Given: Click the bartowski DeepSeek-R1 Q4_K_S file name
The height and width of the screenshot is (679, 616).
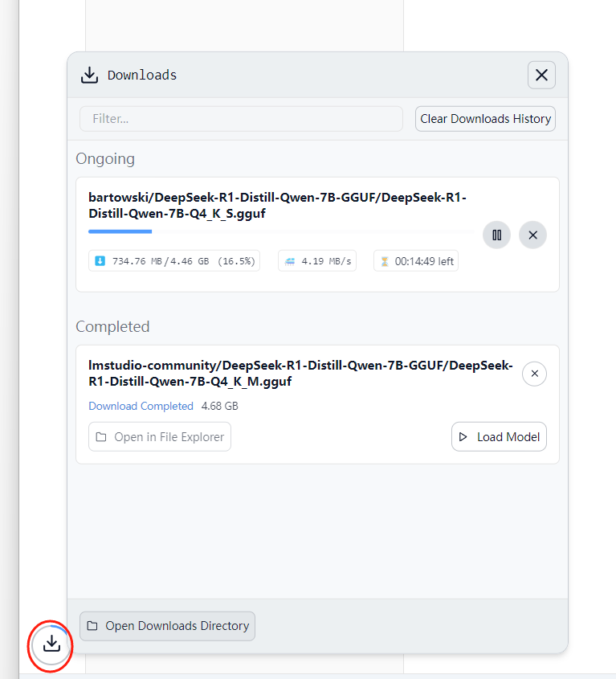Looking at the screenshot, I should coord(278,205).
